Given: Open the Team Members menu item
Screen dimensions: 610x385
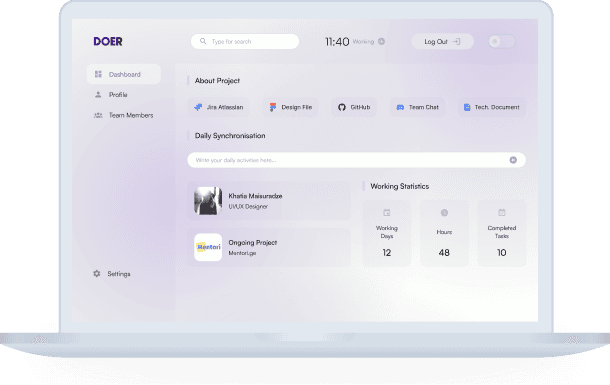Looking at the screenshot, I should point(124,115).
